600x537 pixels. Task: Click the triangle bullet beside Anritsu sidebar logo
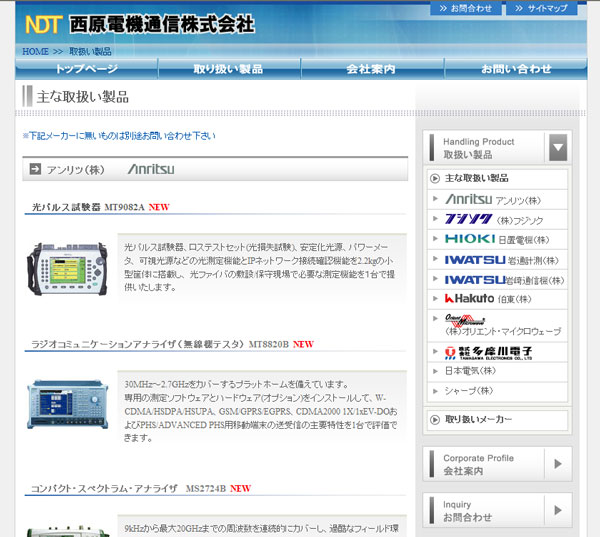tap(435, 199)
